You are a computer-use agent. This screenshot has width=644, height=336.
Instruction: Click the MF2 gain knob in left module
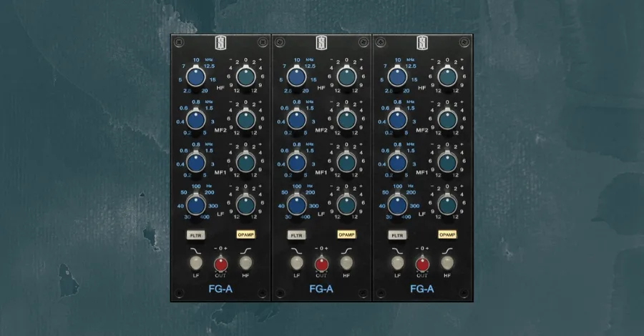coord(245,119)
